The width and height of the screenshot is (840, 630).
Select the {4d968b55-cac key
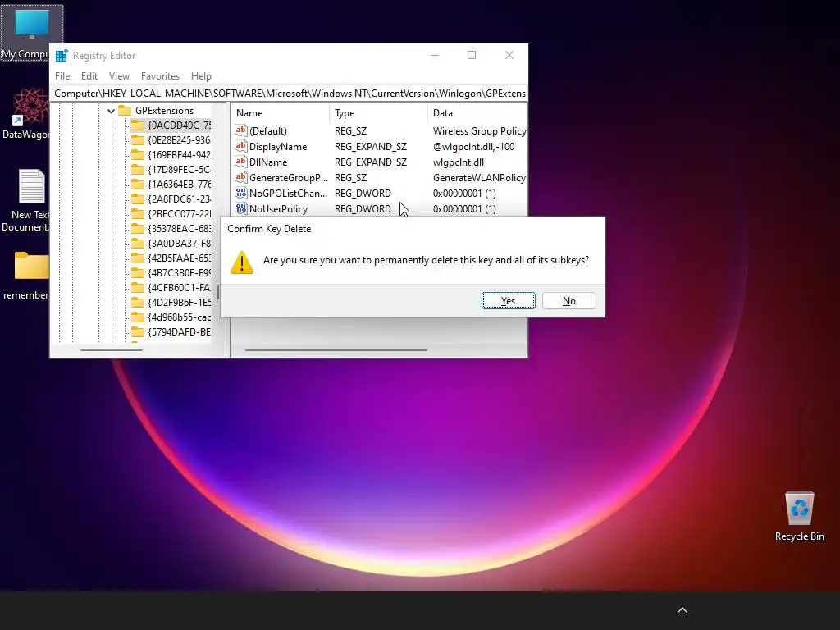[x=179, y=317]
